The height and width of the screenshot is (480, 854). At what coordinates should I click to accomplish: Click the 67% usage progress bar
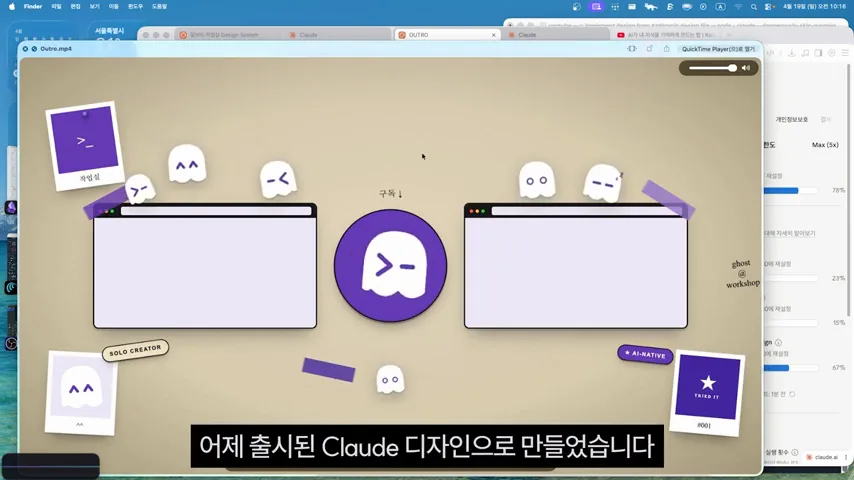click(790, 368)
